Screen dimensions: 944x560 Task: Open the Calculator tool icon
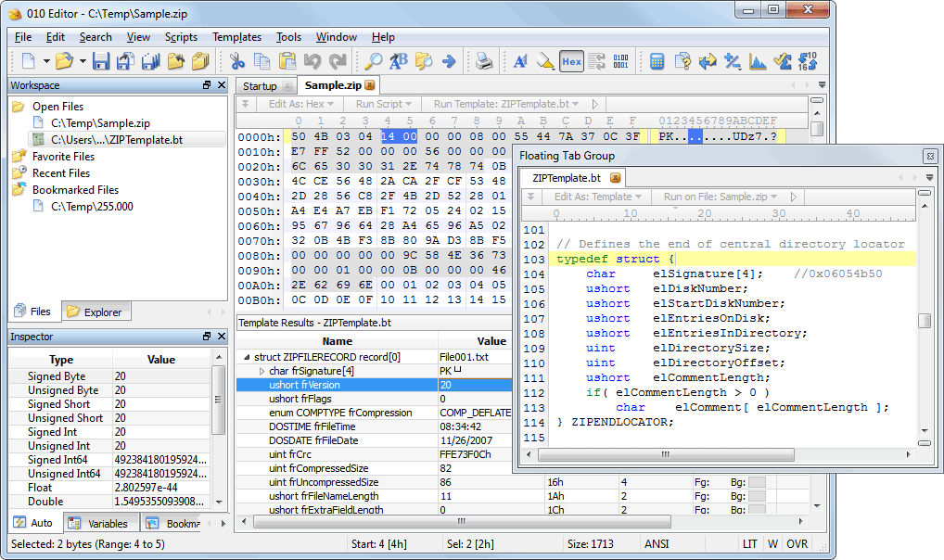tap(657, 62)
